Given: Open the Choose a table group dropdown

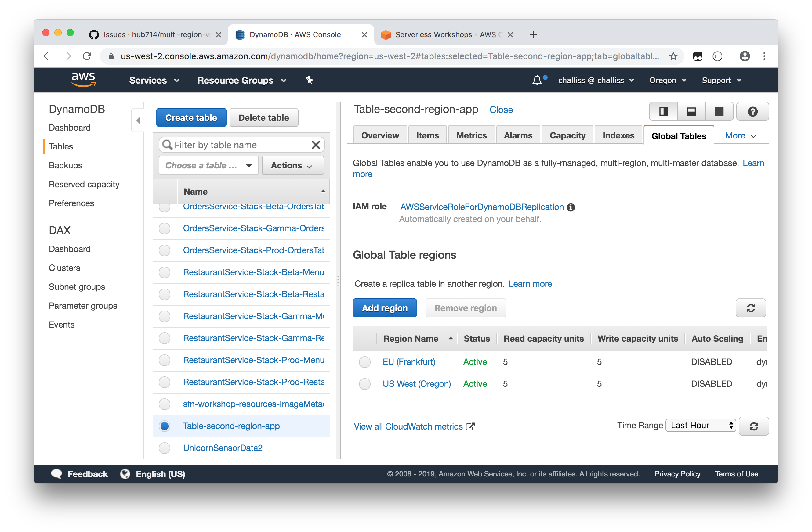Looking at the screenshot, I should (x=208, y=165).
